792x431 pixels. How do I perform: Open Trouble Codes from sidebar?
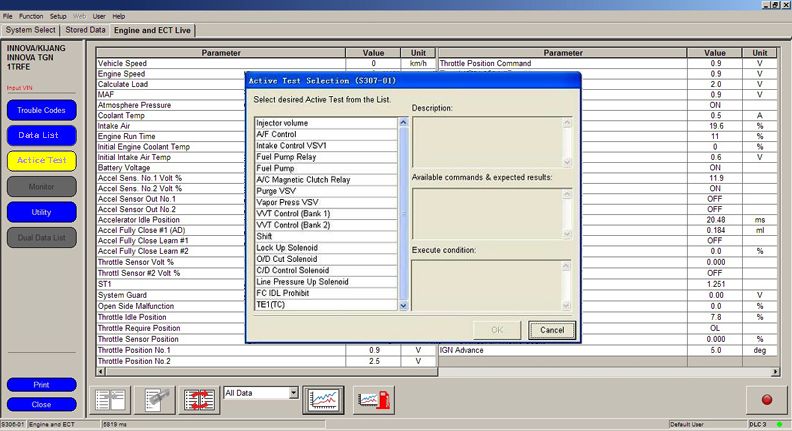[41, 110]
